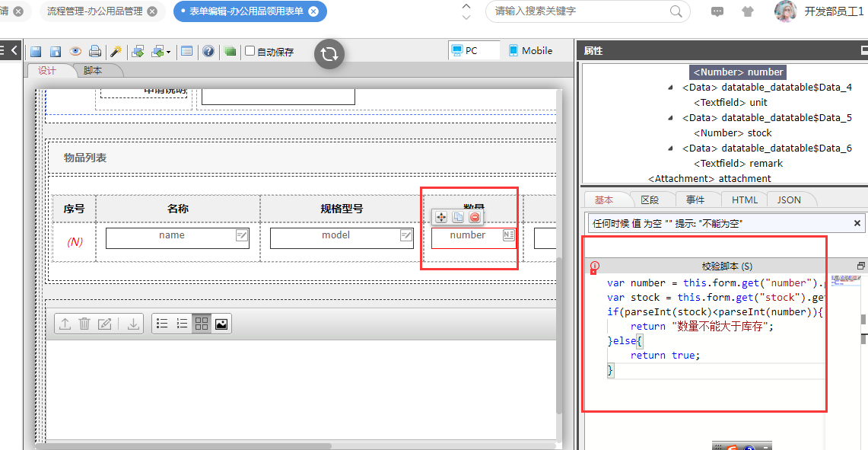
Task: Preview the form with eye icon
Action: pyautogui.click(x=75, y=51)
